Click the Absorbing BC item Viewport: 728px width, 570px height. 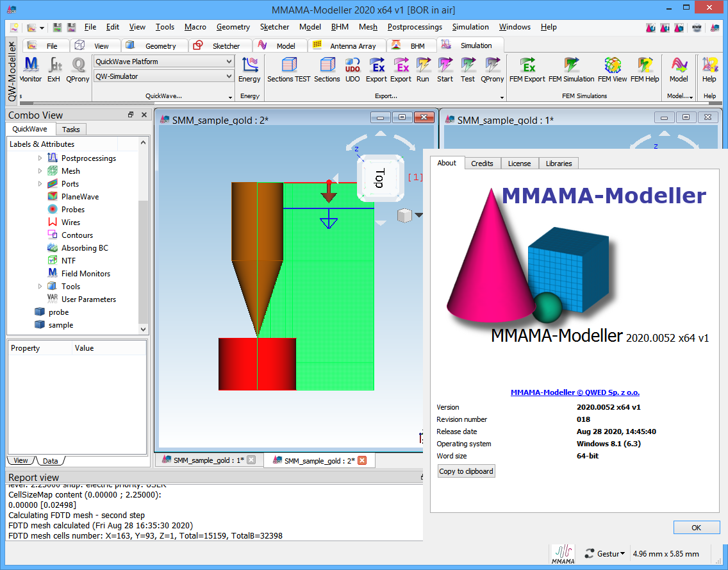click(x=85, y=248)
